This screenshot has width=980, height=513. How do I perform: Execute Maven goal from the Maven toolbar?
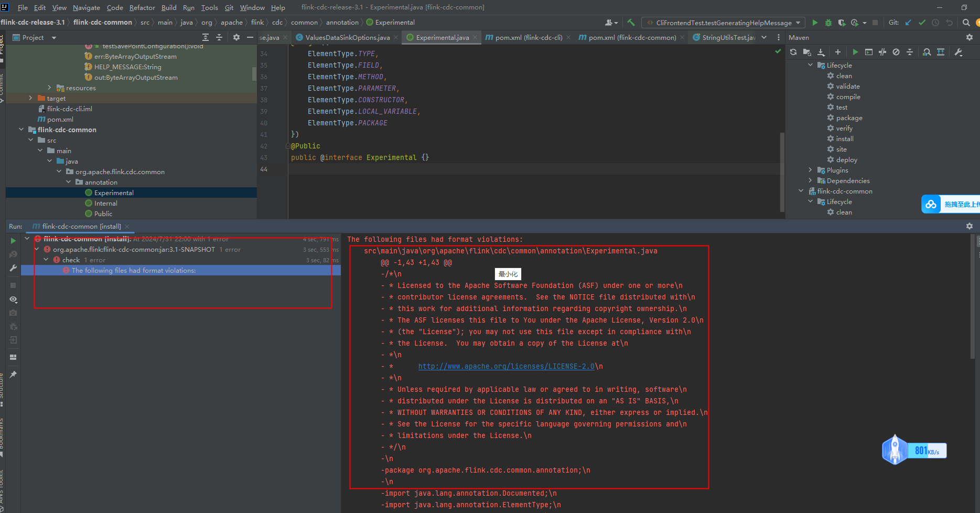pyautogui.click(x=869, y=52)
